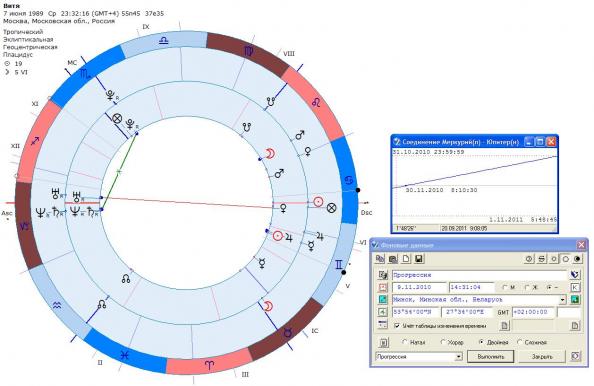Toggle the time change tables checkbox
The image size is (594, 386).
point(397,325)
